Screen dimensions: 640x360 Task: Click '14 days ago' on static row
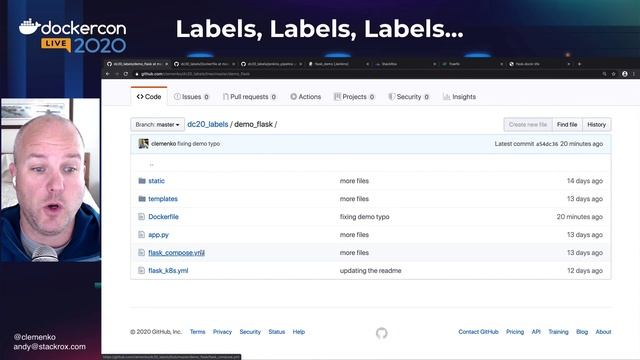pyautogui.click(x=585, y=181)
